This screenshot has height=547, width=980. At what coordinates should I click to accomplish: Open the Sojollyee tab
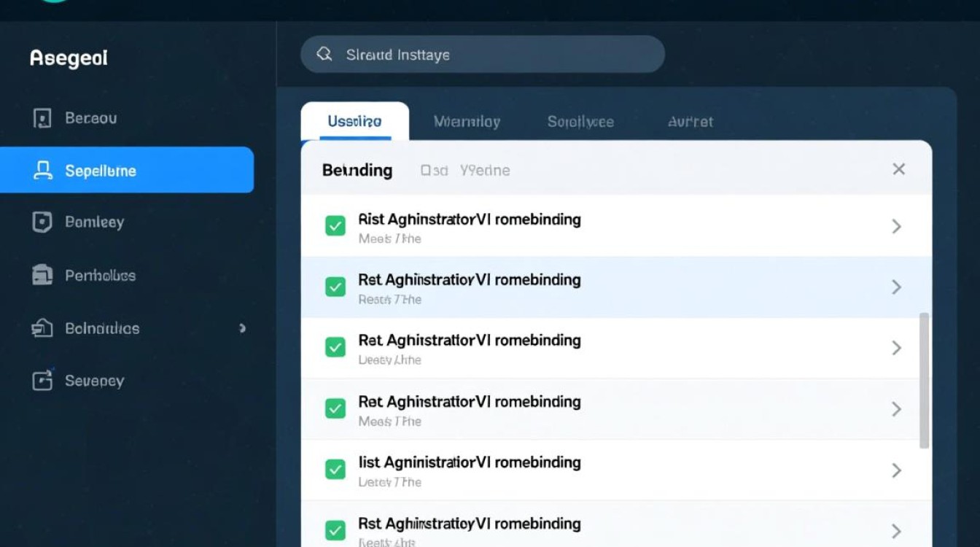click(580, 122)
